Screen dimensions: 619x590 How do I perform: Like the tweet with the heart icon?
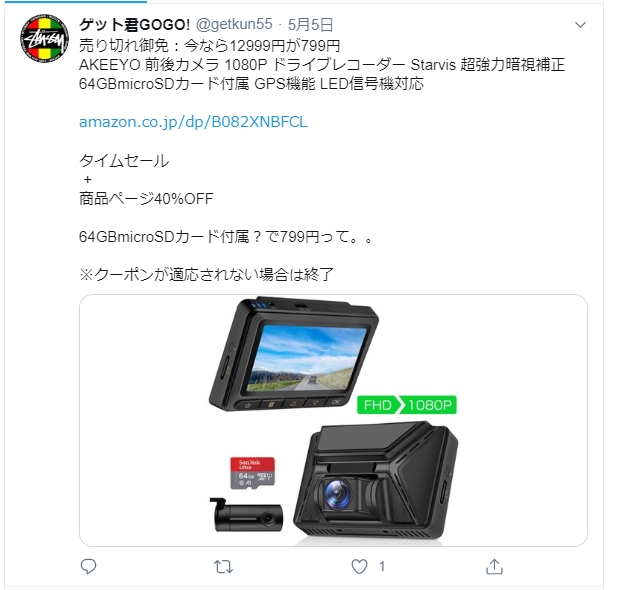point(359,566)
